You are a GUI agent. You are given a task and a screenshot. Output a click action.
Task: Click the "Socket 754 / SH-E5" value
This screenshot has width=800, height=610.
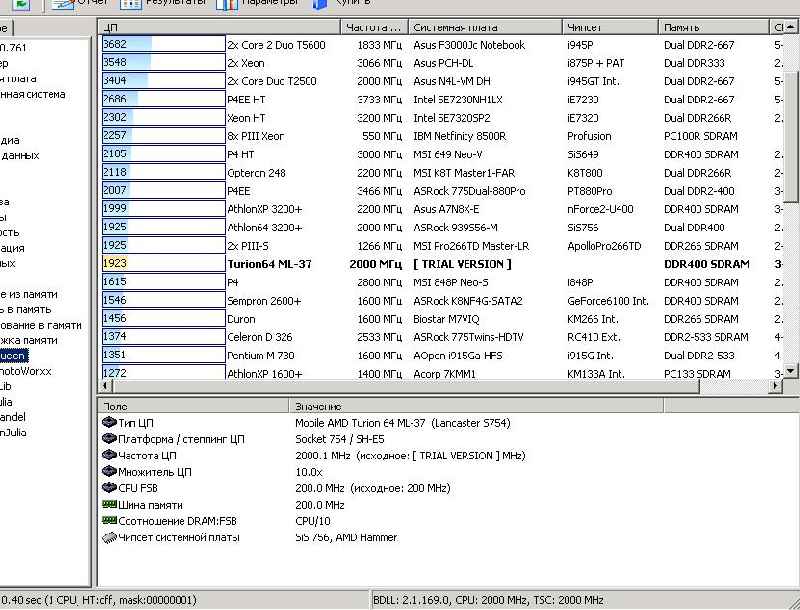pyautogui.click(x=340, y=439)
